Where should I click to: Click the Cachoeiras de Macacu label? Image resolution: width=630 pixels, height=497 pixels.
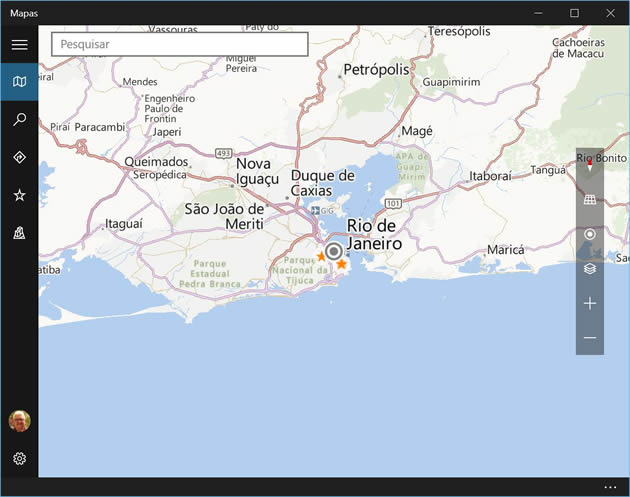pos(578,48)
